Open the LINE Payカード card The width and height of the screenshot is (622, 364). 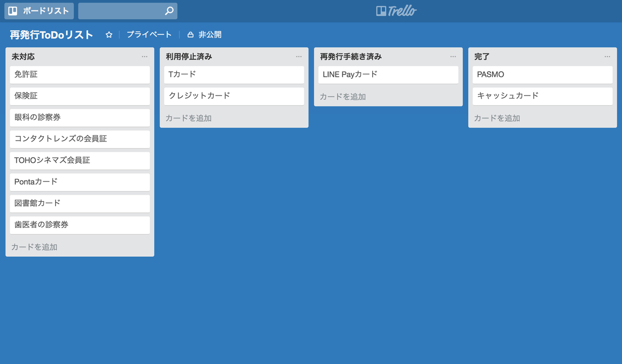tap(388, 75)
